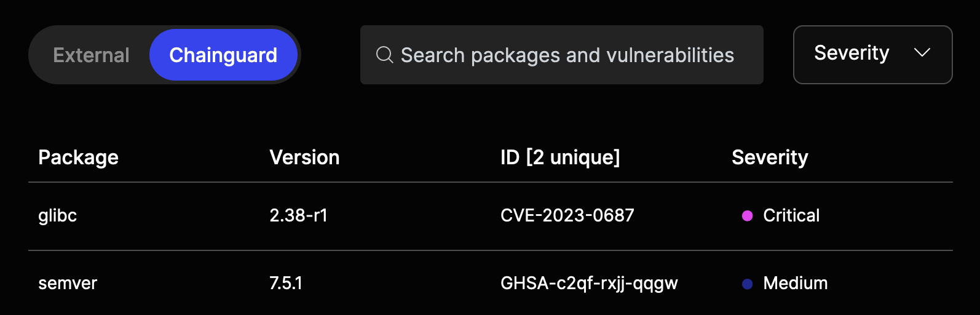Screen dimensions: 980x315
Task: Select the semver package row
Action: [68, 283]
